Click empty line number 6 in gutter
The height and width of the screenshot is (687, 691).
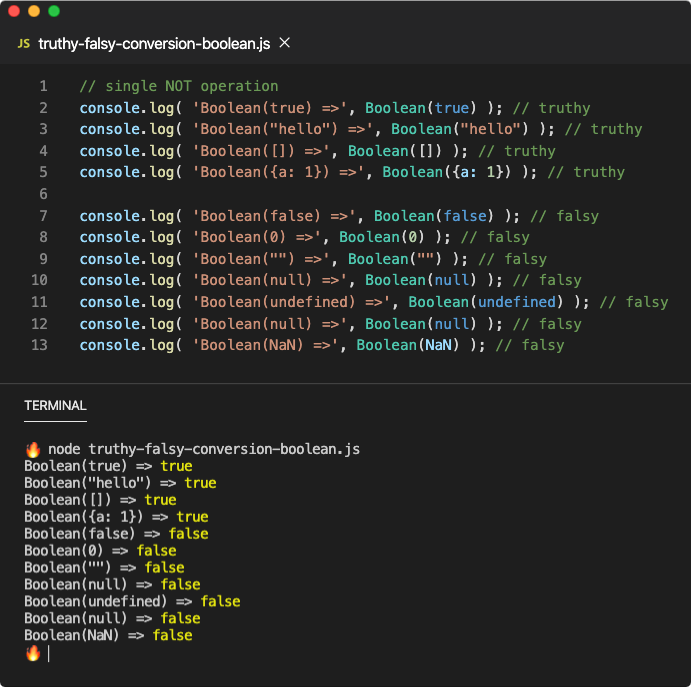43,194
